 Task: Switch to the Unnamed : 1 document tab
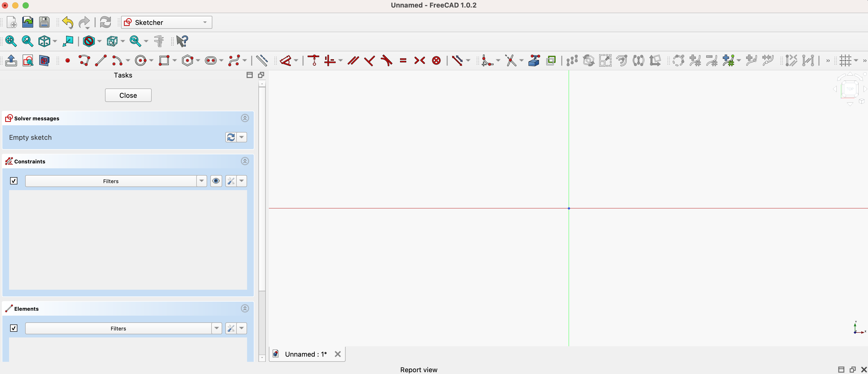coord(305,354)
